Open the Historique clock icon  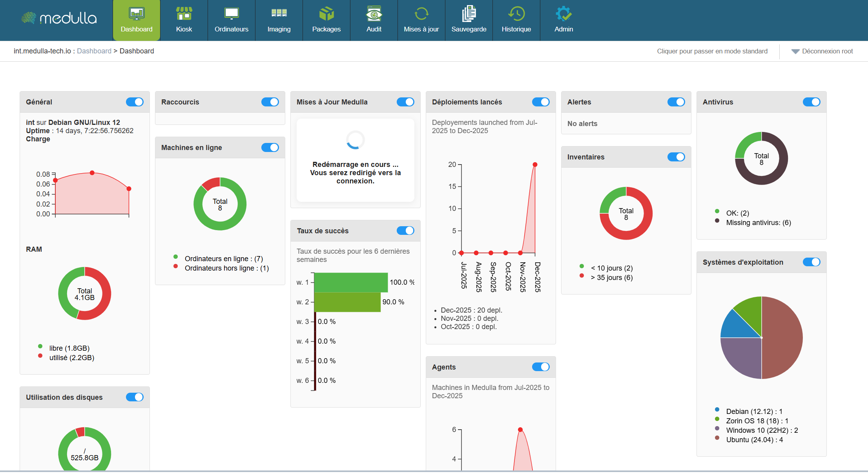pyautogui.click(x=516, y=14)
